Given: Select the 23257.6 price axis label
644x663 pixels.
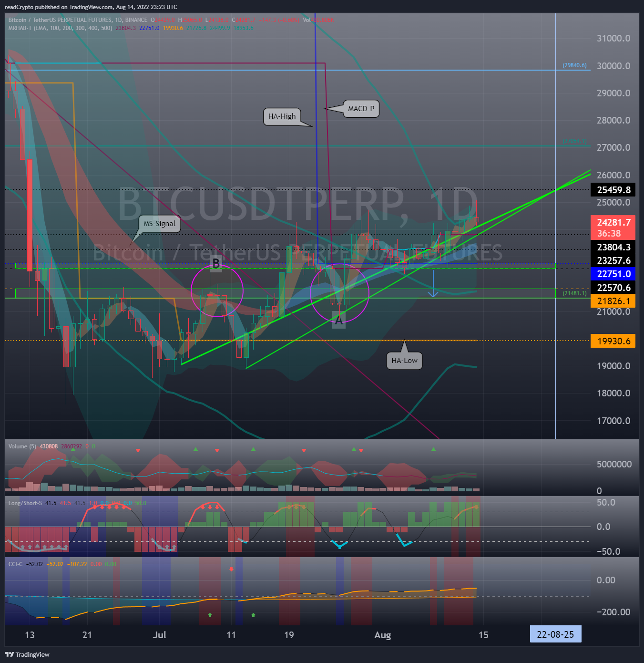Looking at the screenshot, I should point(613,260).
